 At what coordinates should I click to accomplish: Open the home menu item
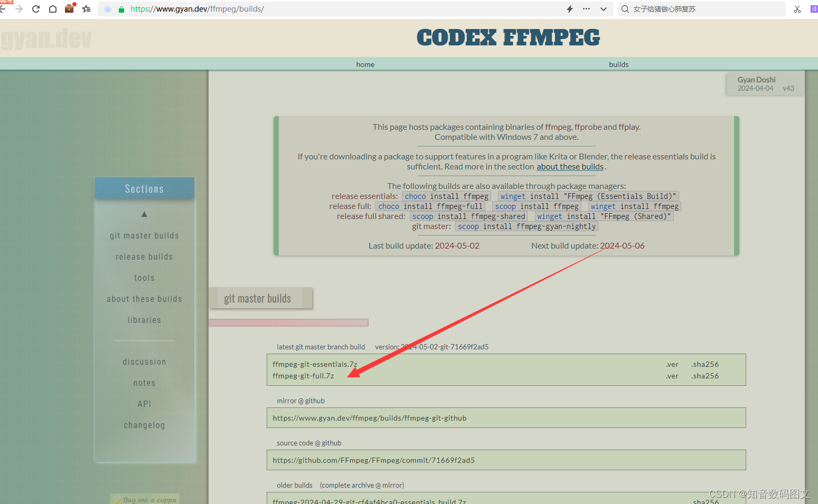pos(365,64)
